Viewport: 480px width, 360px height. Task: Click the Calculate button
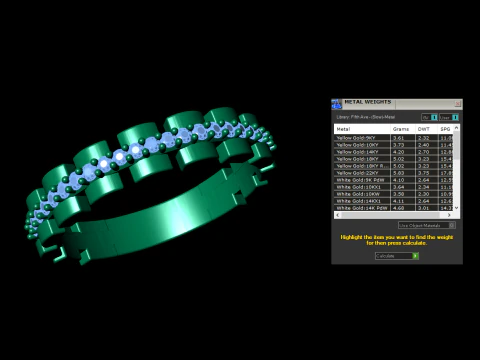click(397, 256)
